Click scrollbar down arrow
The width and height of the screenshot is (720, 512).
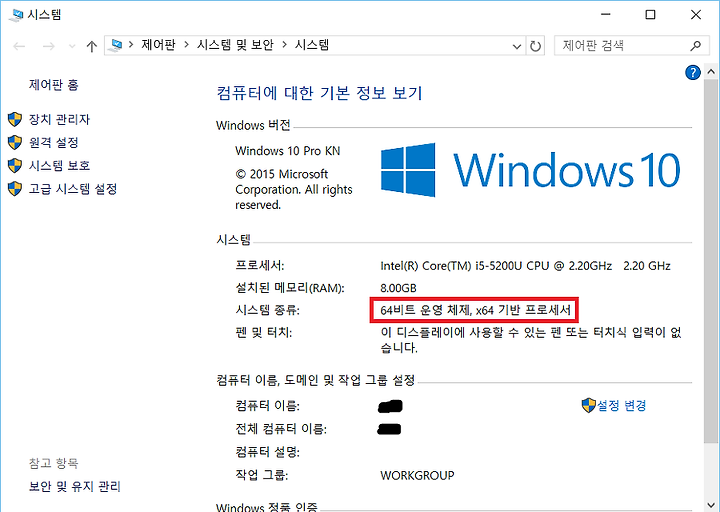click(710, 506)
